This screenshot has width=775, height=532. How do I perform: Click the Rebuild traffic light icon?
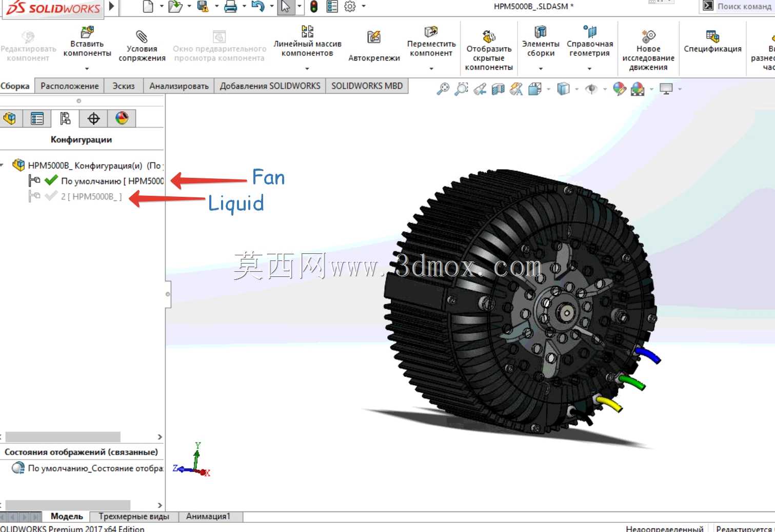[x=313, y=7]
